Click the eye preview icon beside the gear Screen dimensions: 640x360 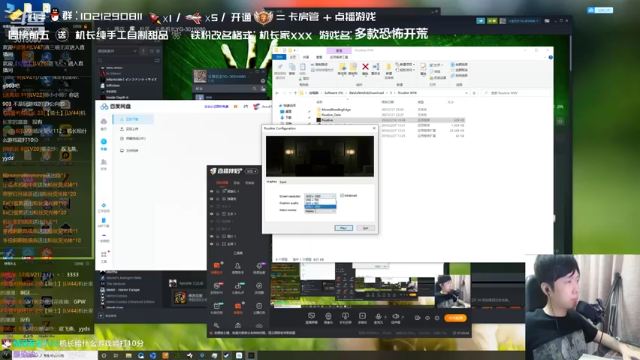click(x=427, y=318)
